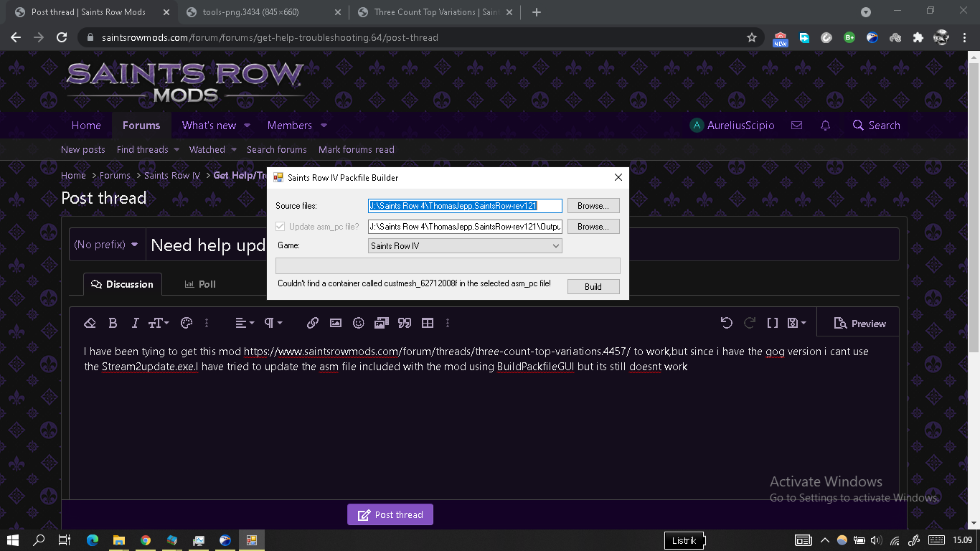
Task: Click Browse for asm_pc file
Action: coord(593,227)
